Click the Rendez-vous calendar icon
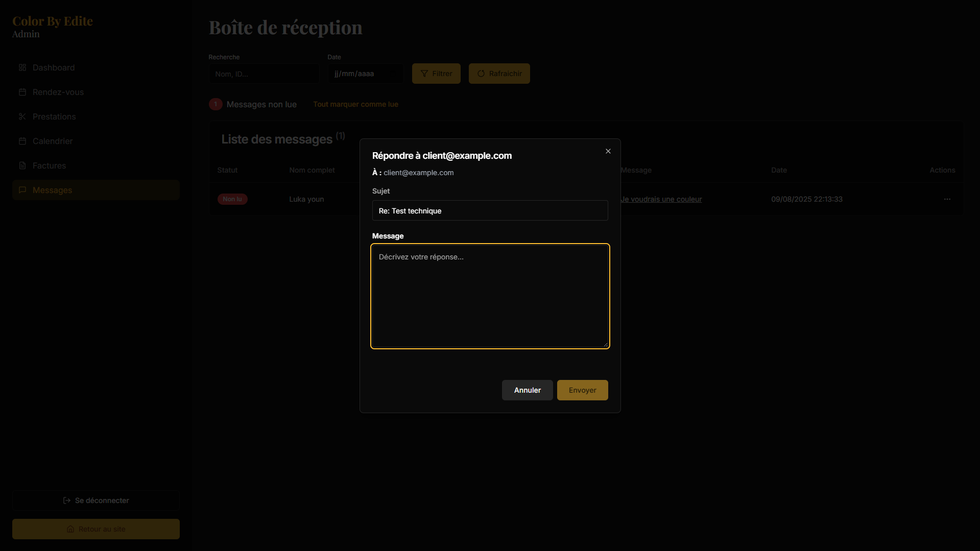Viewport: 980px width, 551px height. [x=22, y=92]
